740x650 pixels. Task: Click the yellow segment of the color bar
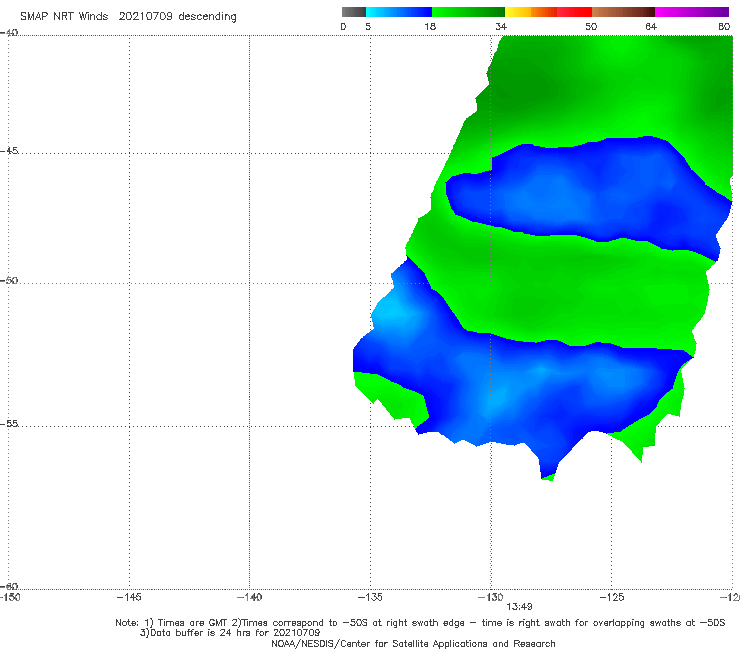pyautogui.click(x=518, y=12)
